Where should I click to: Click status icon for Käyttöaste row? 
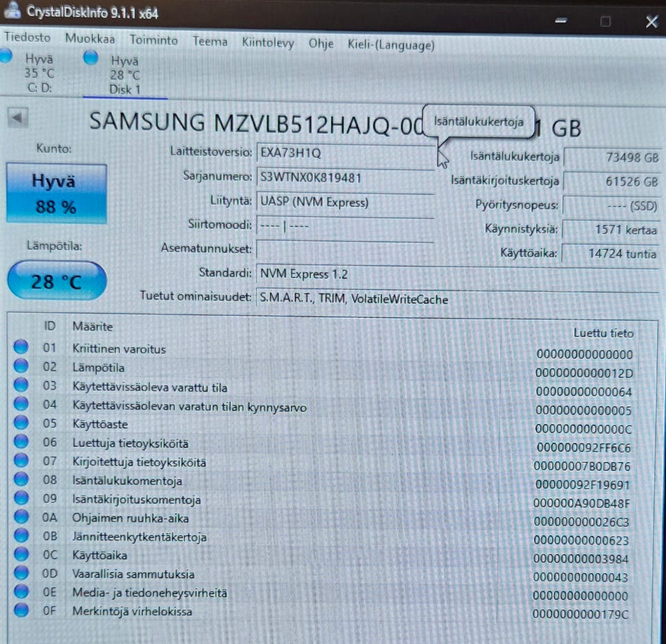tap(21, 422)
